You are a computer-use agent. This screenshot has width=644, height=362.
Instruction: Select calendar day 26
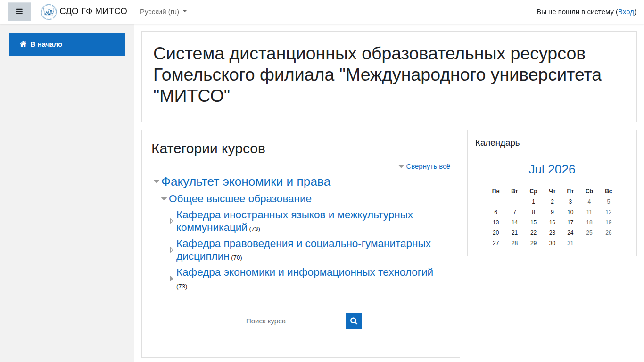pos(609,233)
